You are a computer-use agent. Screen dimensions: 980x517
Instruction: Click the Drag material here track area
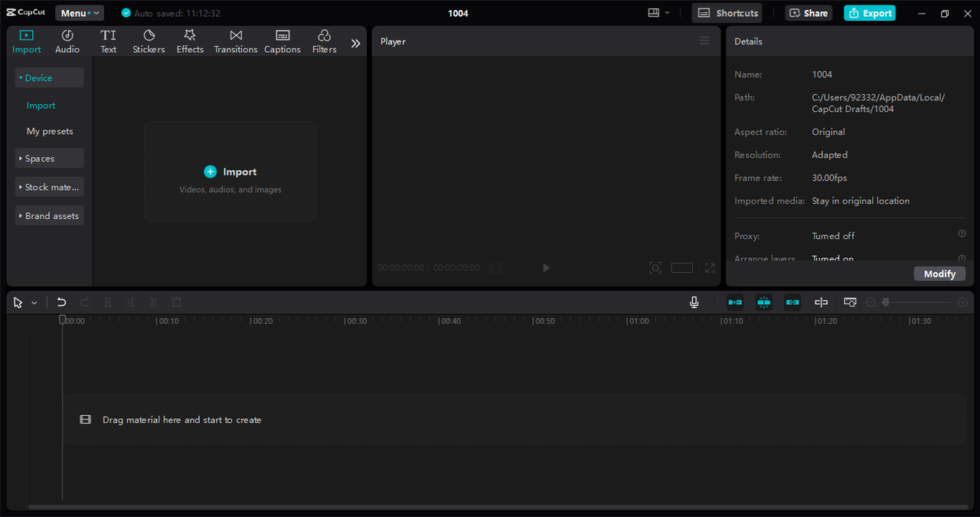(x=514, y=420)
